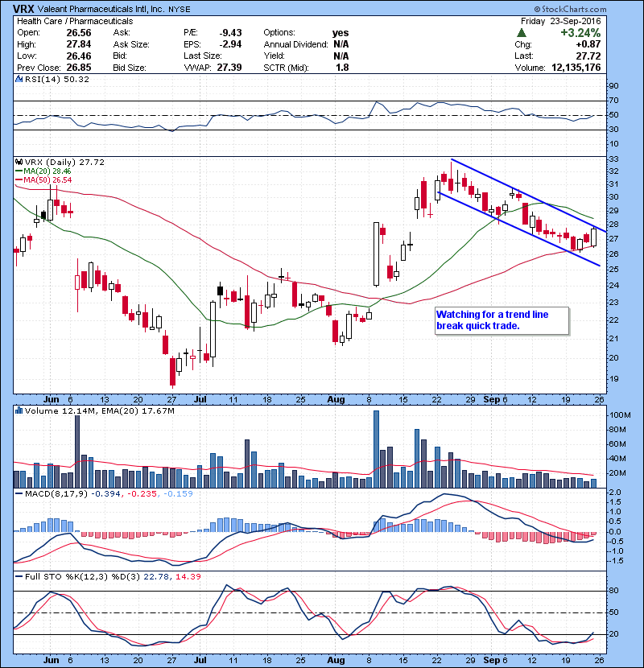Click the Options value yes
Image resolution: width=644 pixels, height=668 pixels.
pyautogui.click(x=341, y=33)
